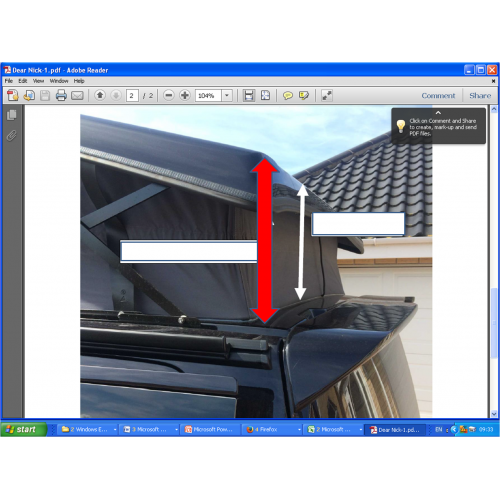Toggle the Page Thumbnails side panel

[12, 115]
